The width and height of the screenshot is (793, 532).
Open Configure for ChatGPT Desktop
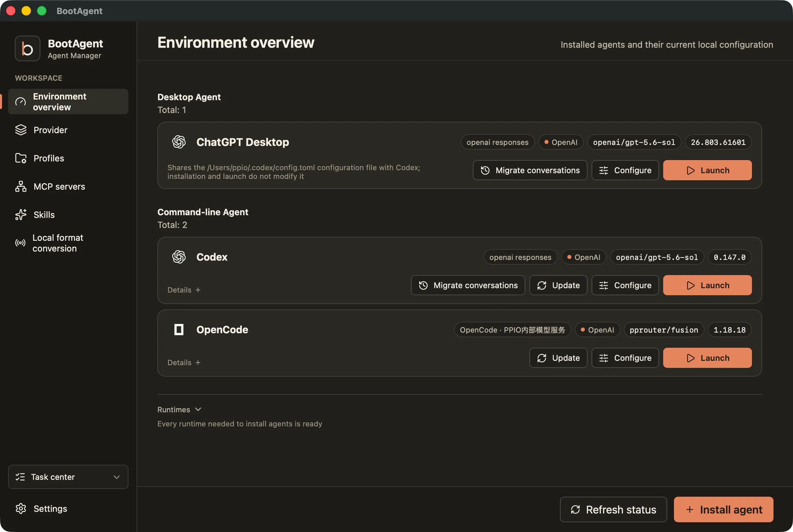[626, 170]
